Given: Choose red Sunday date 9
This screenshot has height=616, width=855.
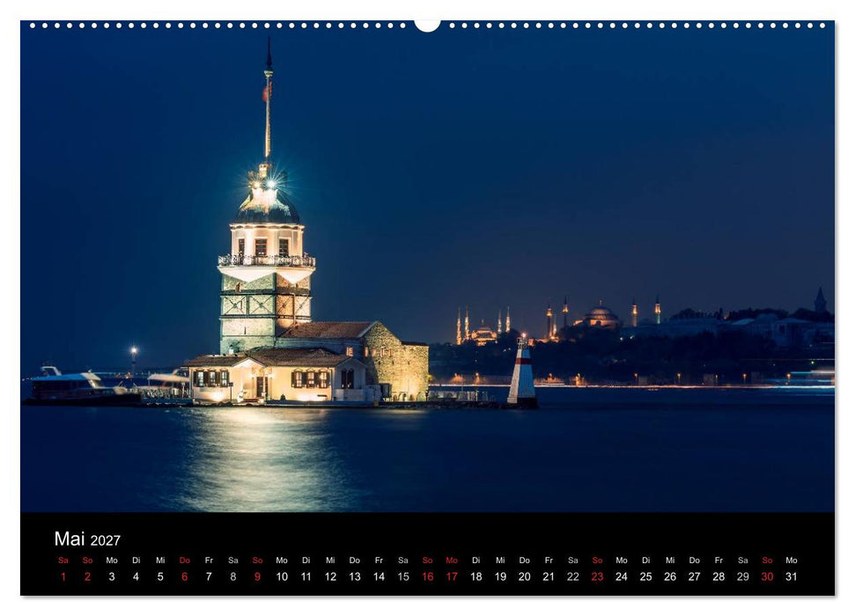Looking at the screenshot, I should 257,576.
